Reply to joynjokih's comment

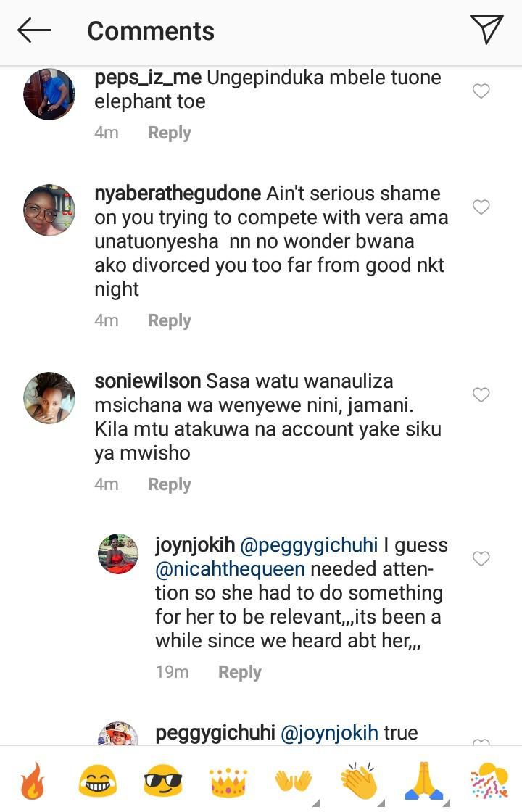(x=240, y=671)
